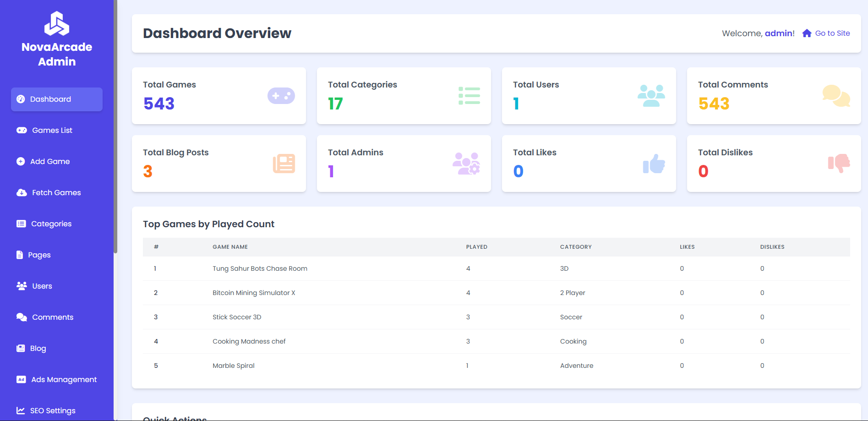Click the thumbs-up icon on Total Likes card
The image size is (868, 421).
click(654, 164)
